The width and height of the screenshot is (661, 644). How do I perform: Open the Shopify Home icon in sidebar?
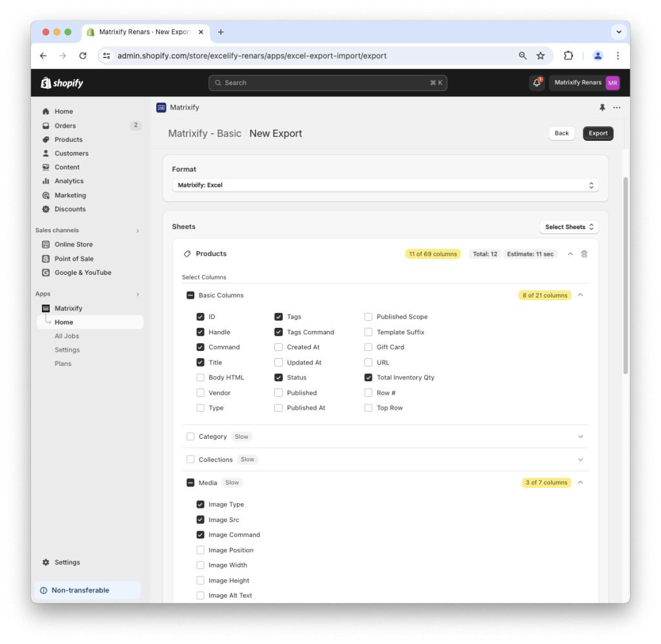pos(45,111)
